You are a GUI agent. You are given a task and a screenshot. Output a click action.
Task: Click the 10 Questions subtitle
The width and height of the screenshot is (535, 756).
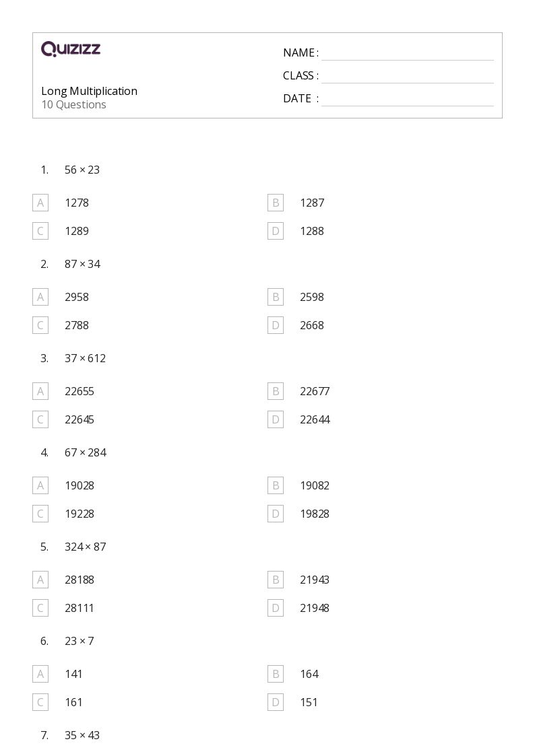coord(74,104)
